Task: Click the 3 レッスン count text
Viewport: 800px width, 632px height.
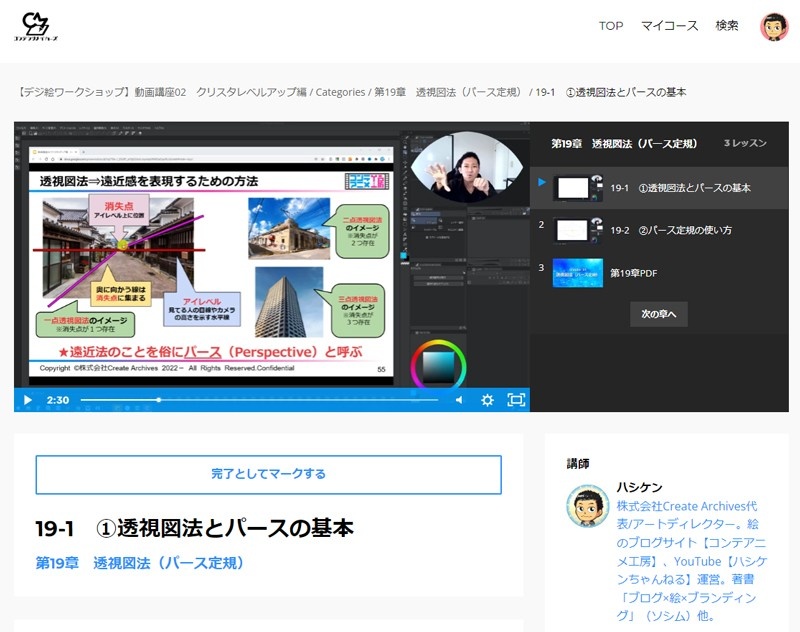Action: pyautogui.click(x=745, y=143)
